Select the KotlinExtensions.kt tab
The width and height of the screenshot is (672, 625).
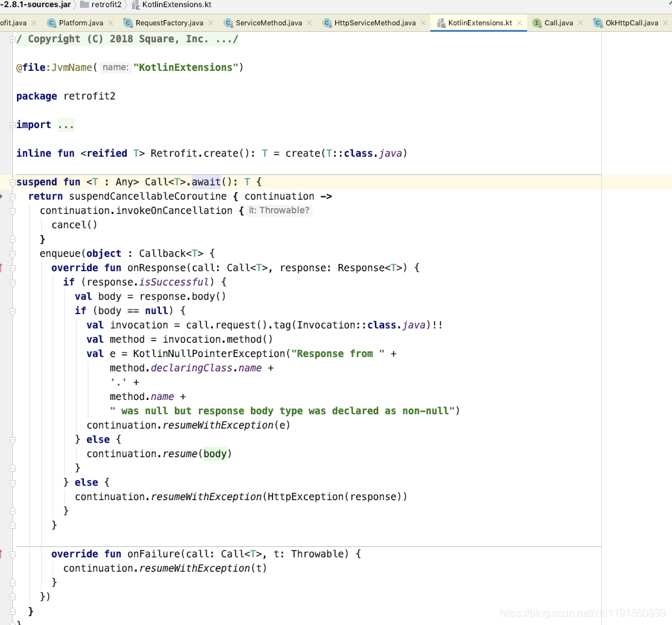tap(480, 23)
